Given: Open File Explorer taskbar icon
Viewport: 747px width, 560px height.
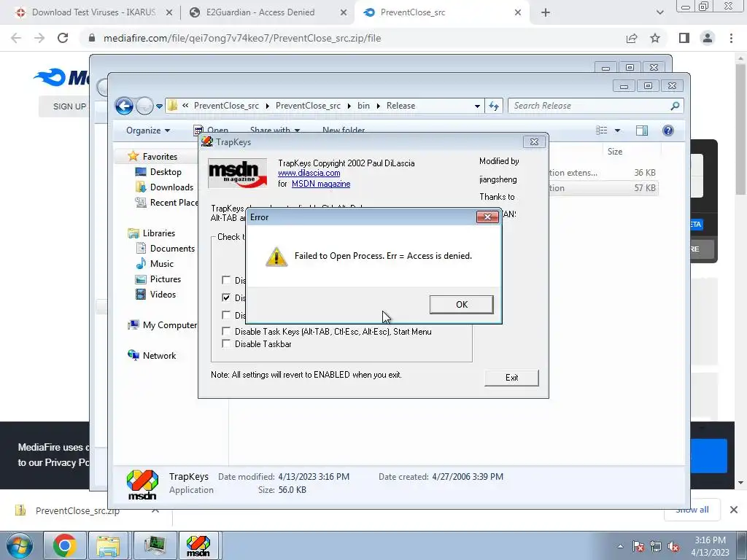Looking at the screenshot, I should click(x=108, y=545).
